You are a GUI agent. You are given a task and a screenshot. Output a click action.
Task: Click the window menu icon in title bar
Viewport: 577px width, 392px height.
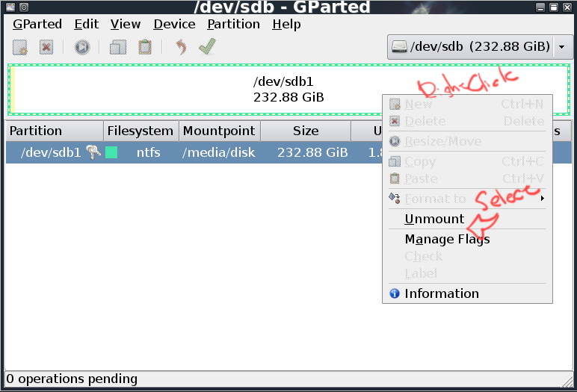10,7
